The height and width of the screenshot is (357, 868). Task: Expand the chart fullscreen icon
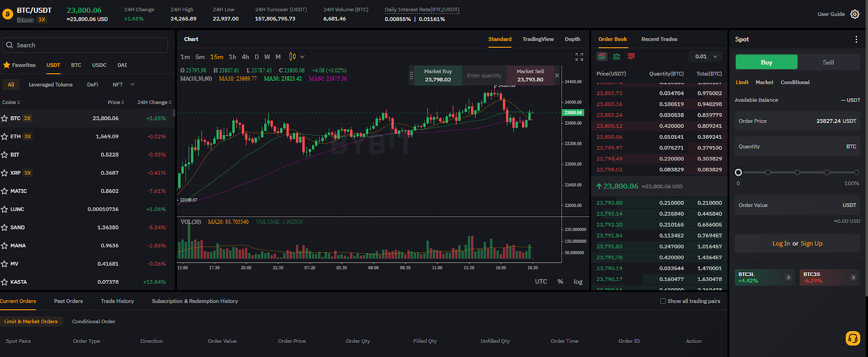pos(579,57)
